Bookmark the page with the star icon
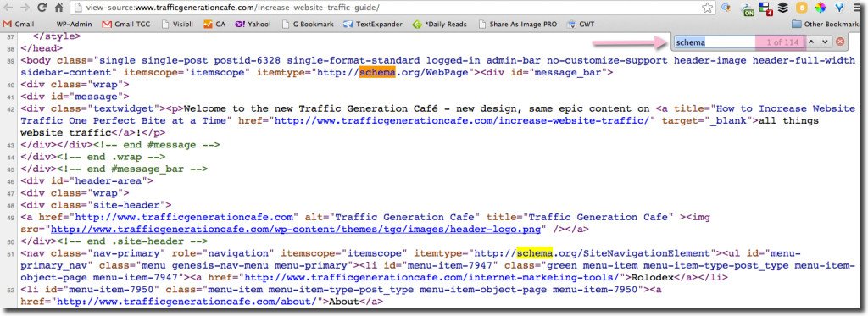Viewport: 868px width, 316px height. point(708,8)
